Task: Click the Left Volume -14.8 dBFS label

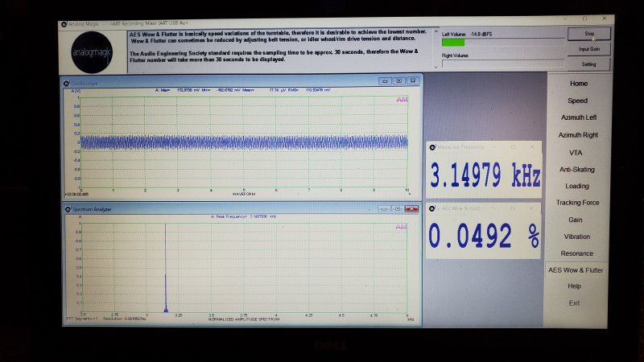Action: click(467, 34)
